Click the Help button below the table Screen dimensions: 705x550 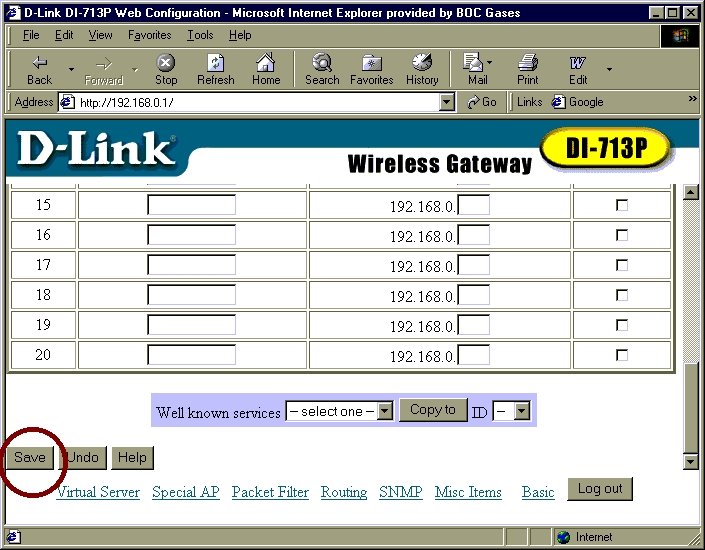[x=132, y=457]
